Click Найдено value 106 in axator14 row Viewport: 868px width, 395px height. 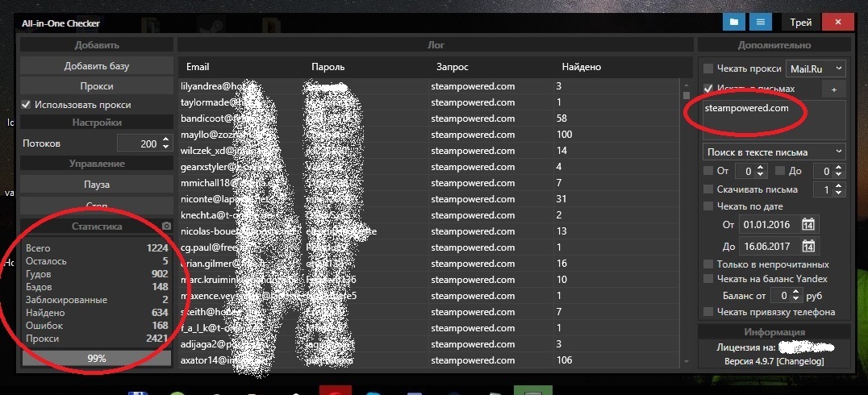pos(564,360)
